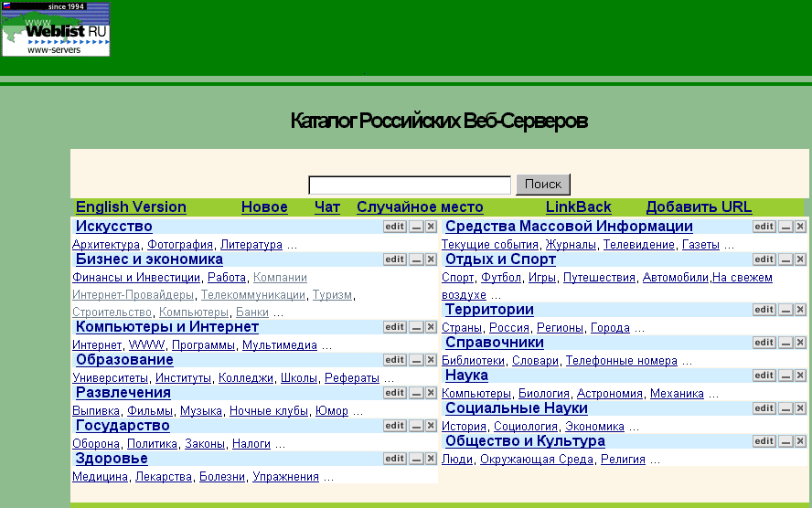Image resolution: width=812 pixels, height=508 pixels.
Task: Open the Текущие события link
Action: pyautogui.click(x=490, y=245)
